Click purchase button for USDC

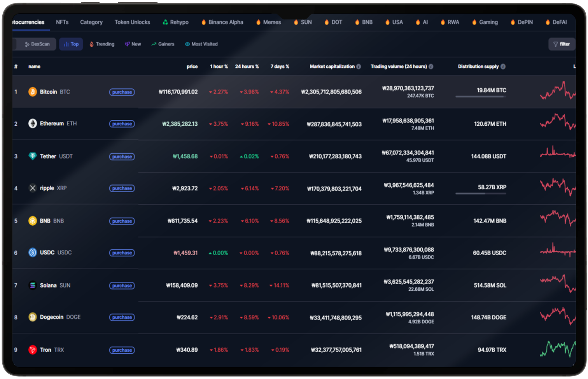tap(122, 253)
